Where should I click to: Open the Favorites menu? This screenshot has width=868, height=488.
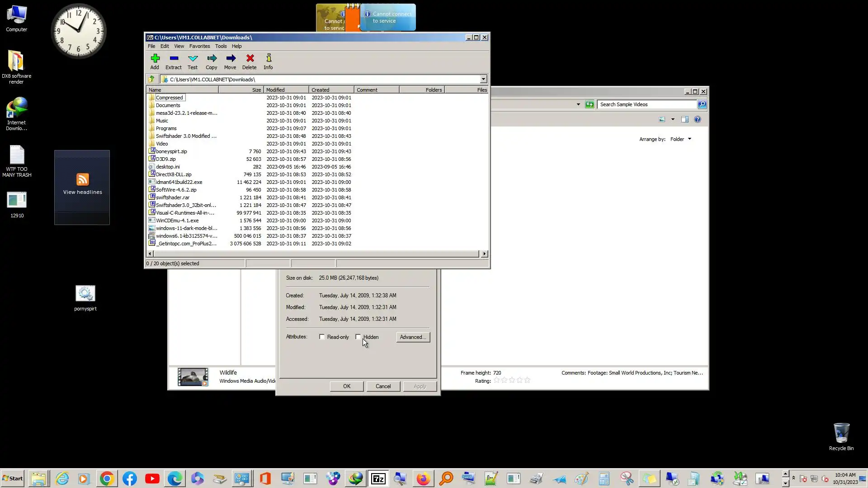click(199, 46)
